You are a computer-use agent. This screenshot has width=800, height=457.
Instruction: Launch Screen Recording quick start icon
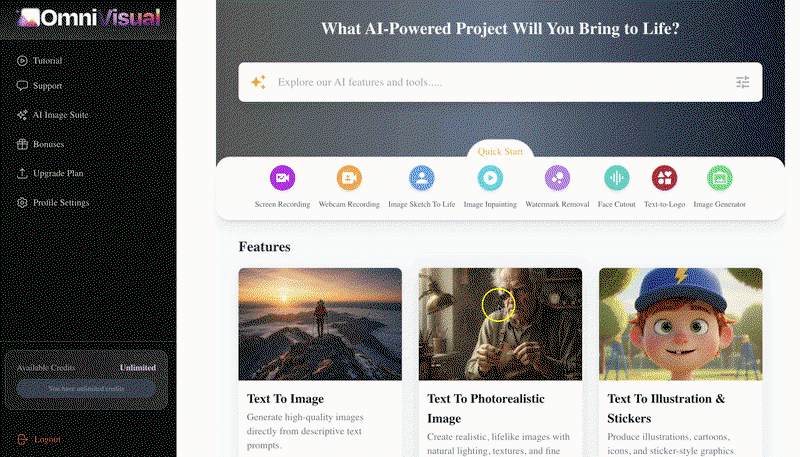282,178
